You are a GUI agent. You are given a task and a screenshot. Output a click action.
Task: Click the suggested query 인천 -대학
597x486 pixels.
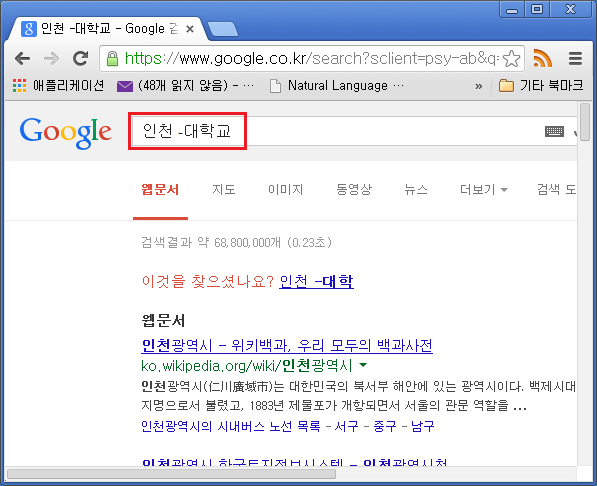[316, 281]
